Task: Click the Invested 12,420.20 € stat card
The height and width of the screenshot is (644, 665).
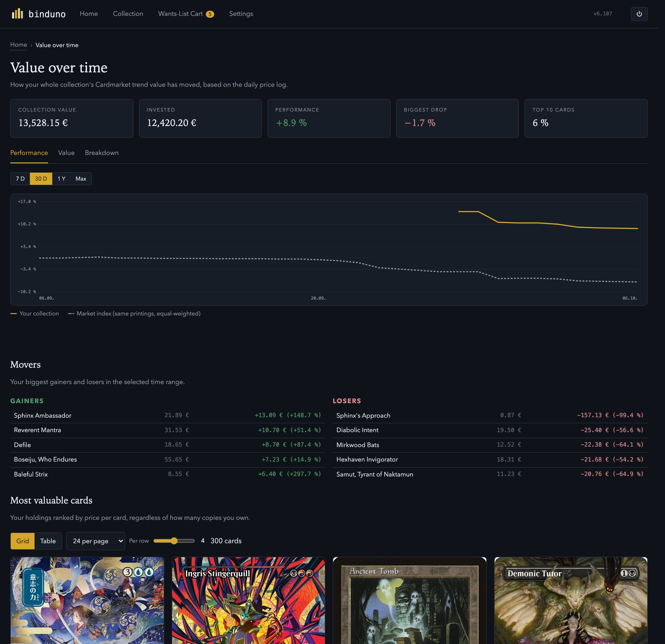Action: click(200, 118)
